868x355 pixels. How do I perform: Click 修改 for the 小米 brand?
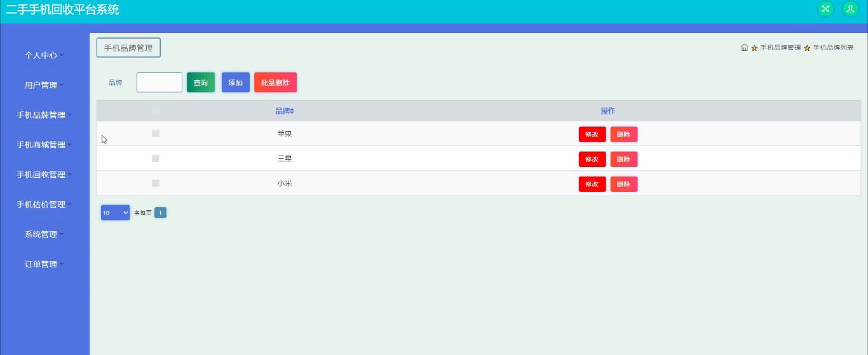click(592, 184)
